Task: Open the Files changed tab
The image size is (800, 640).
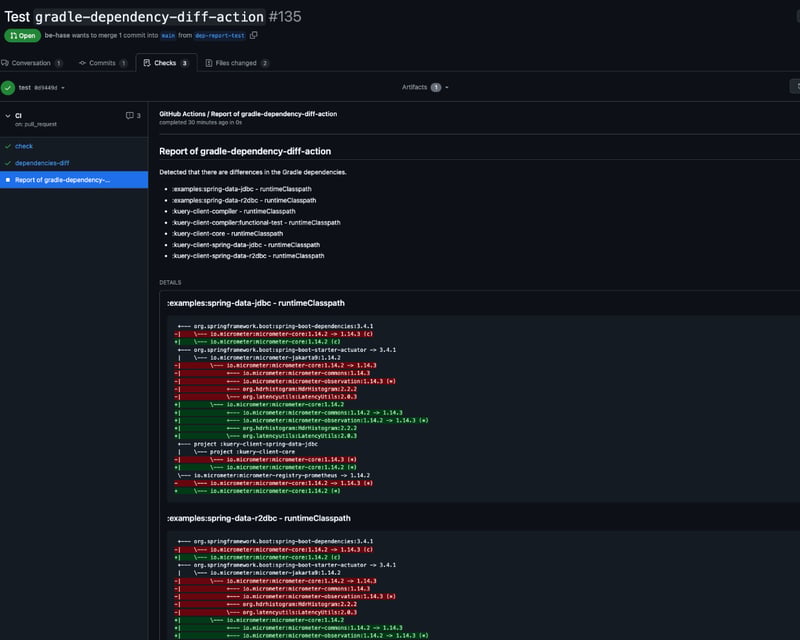Action: (x=237, y=63)
